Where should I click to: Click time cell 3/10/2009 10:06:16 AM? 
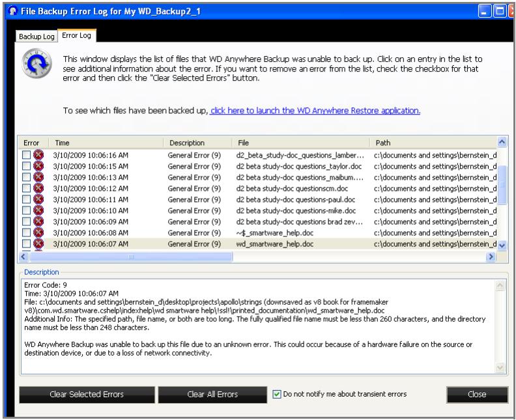coord(91,155)
